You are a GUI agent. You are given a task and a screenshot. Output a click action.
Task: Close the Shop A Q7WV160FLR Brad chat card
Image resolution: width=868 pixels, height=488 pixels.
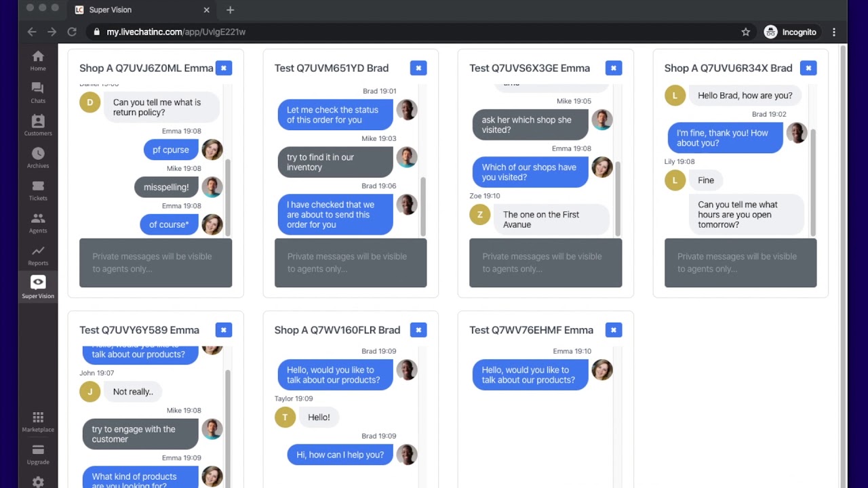(x=418, y=330)
